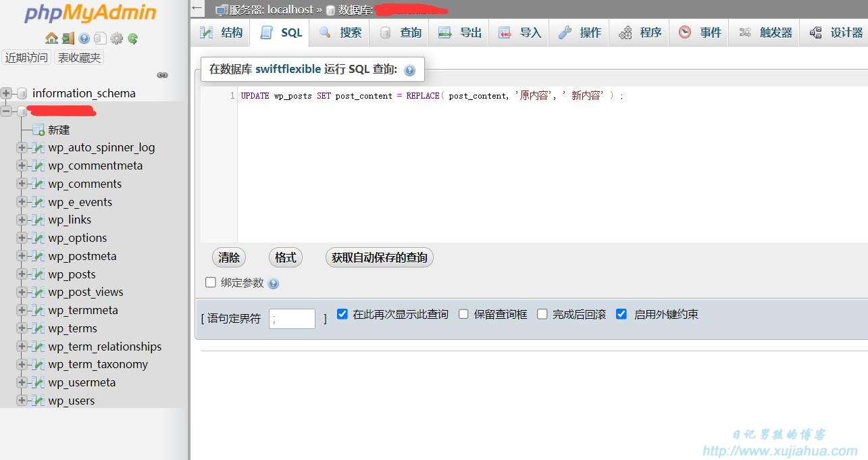The height and width of the screenshot is (460, 868).
Task: Expand the wp_terms table node
Action: click(22, 328)
